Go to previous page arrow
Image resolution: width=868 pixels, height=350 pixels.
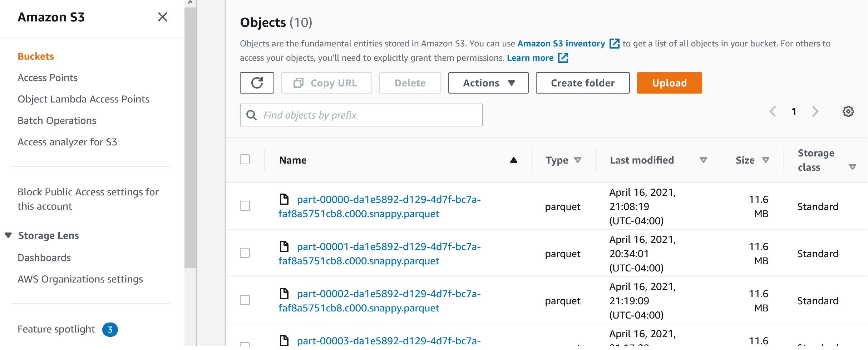(773, 111)
